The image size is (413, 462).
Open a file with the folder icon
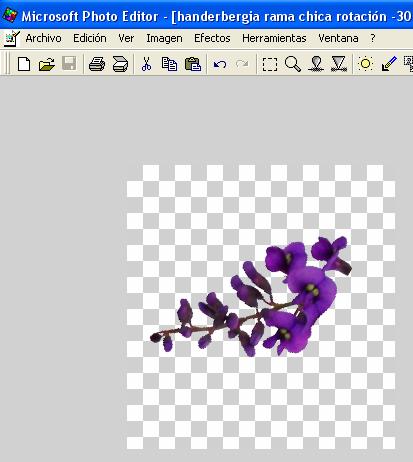pos(47,64)
